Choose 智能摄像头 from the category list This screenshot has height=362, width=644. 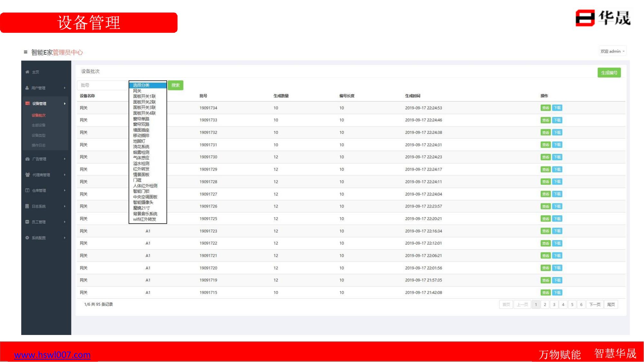point(143,202)
